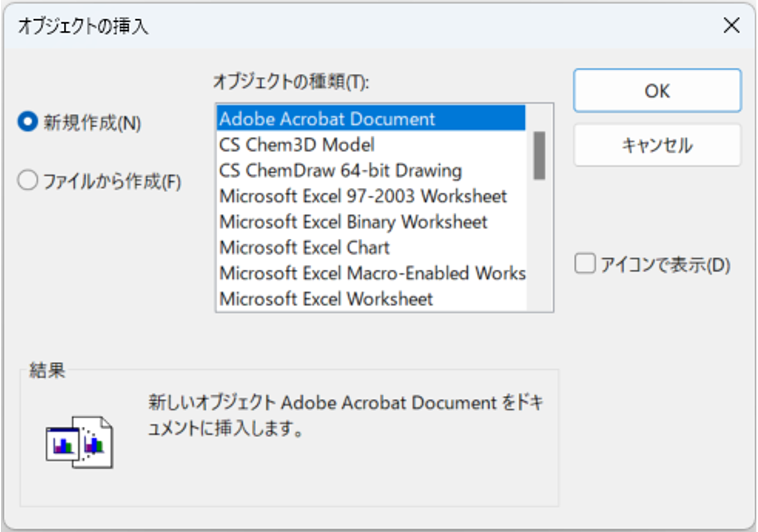Click scrollbar track below the thumb
Viewport: 758px width, 532px height.
539,245
